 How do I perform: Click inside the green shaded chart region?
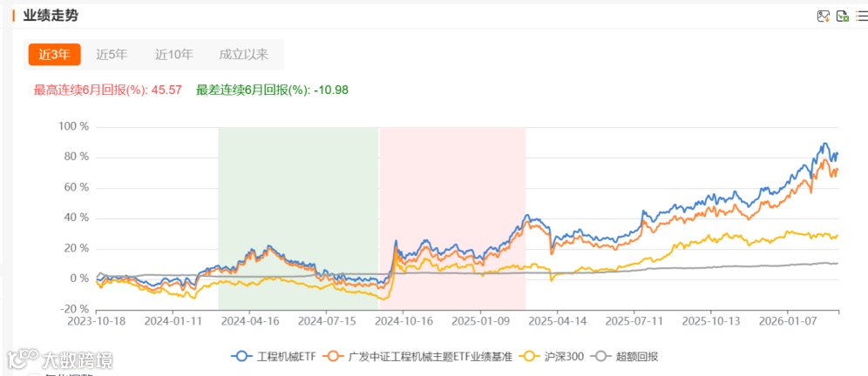[x=298, y=218]
